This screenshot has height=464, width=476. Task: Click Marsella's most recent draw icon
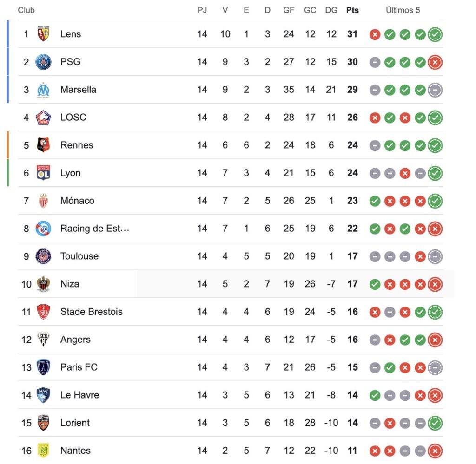[x=435, y=90]
